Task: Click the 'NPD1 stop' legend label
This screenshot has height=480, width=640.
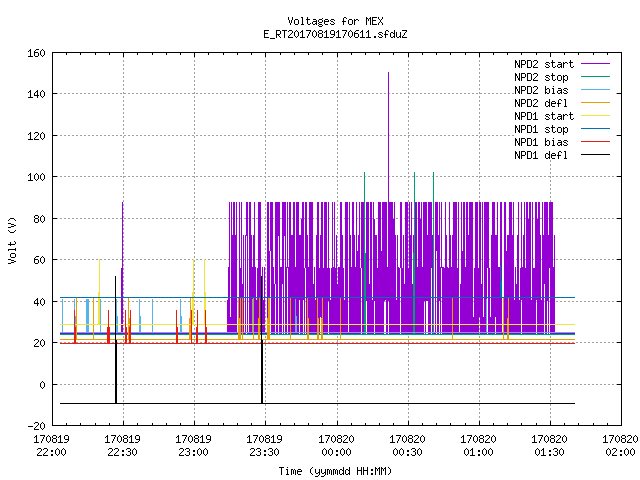Action: (541, 129)
